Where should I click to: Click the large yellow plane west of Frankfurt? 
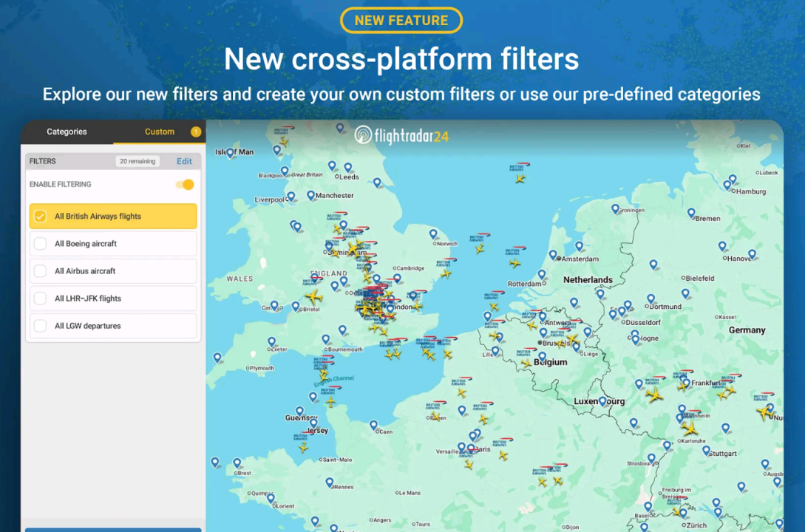(654, 395)
